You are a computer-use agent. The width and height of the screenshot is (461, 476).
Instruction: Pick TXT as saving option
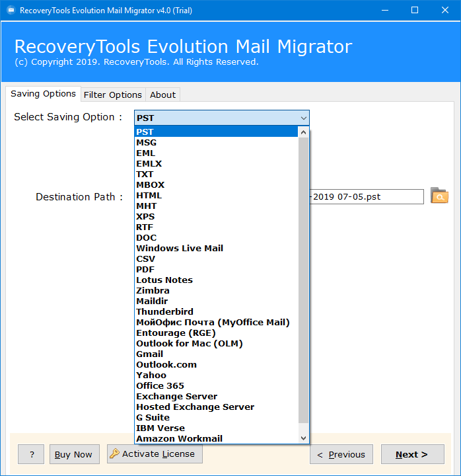[x=216, y=175]
